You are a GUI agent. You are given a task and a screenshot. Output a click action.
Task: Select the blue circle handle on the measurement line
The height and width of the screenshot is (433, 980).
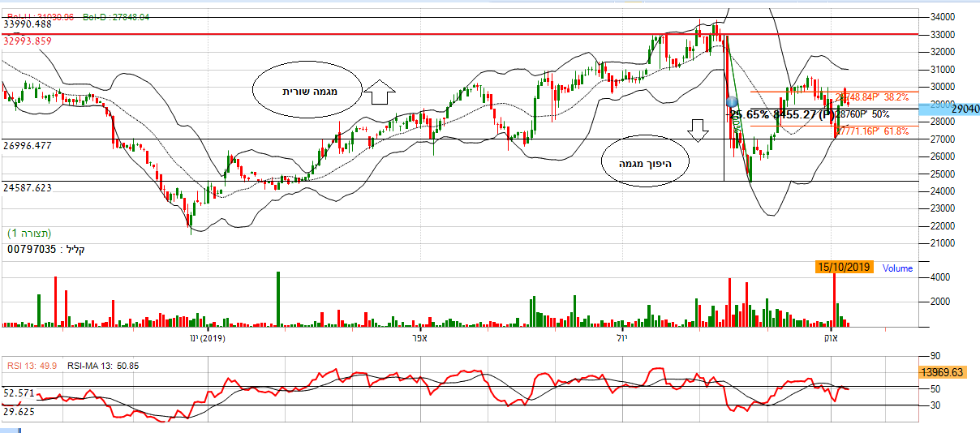(732, 102)
